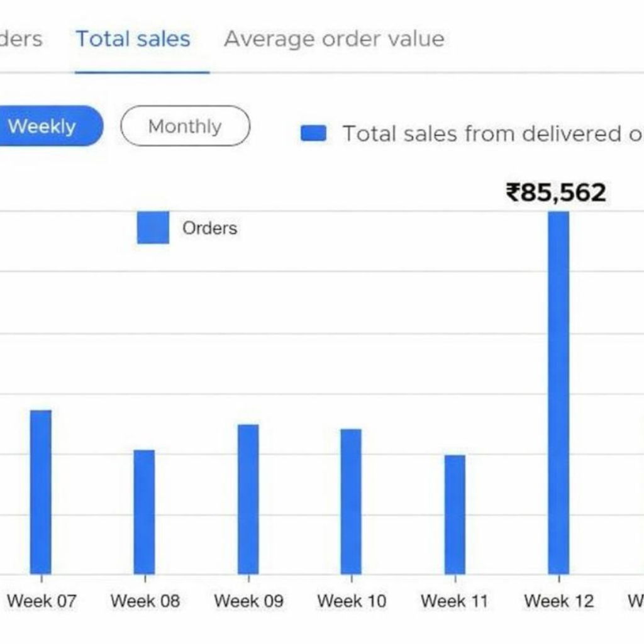The height and width of the screenshot is (644, 644).
Task: Click the Week 07 axis label
Action: [42, 601]
